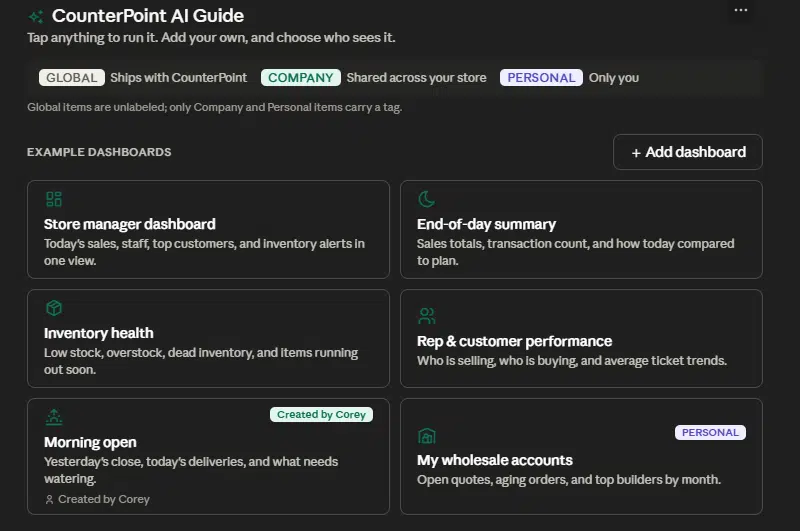
Task: Click 'Tap anything to run it' subtitle
Action: click(211, 38)
